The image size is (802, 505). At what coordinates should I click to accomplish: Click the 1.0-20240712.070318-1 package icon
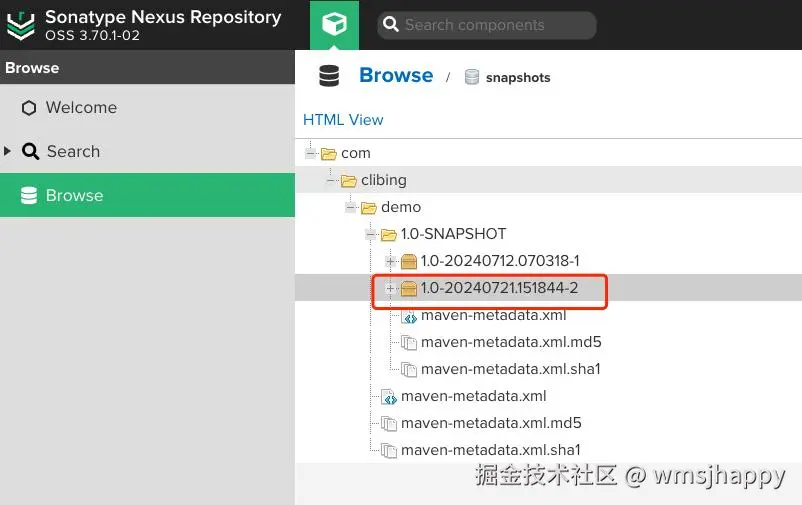tap(409, 261)
